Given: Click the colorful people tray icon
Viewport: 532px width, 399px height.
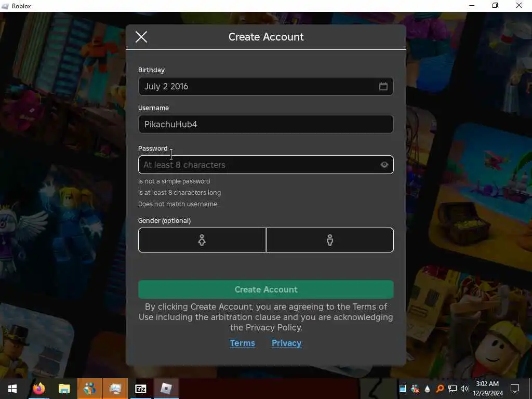Looking at the screenshot, I should pyautogui.click(x=415, y=389).
